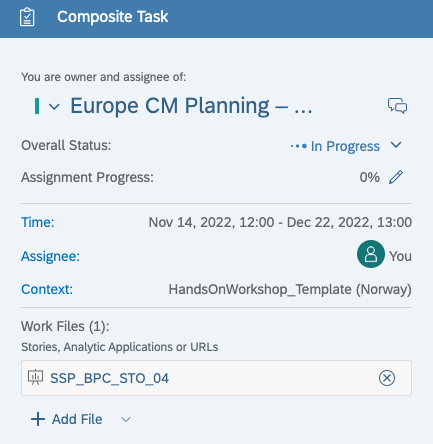This screenshot has width=433, height=444.
Task: Click the green task color indicator bar
Action: pos(37,106)
